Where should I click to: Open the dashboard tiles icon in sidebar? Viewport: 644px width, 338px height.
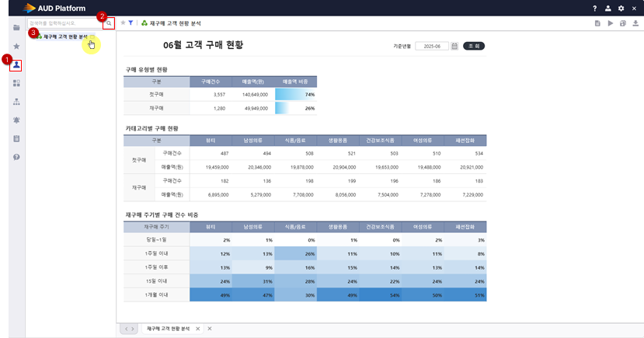pos(16,83)
